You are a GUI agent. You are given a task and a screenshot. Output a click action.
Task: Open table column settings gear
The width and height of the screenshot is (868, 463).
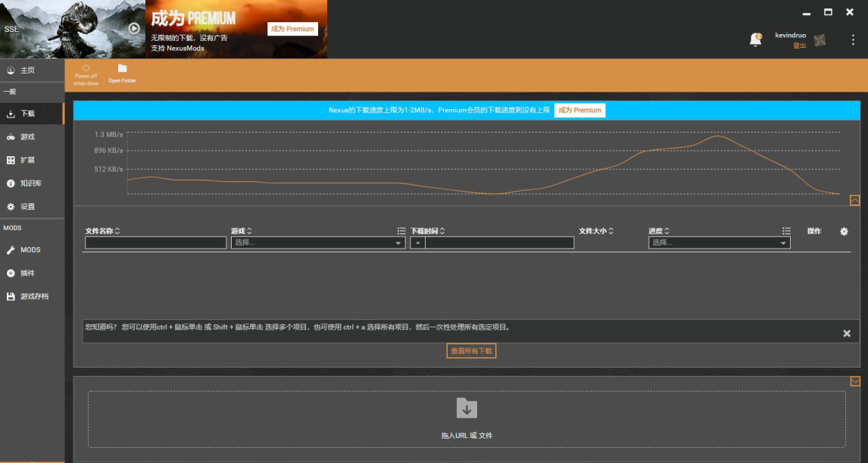click(x=844, y=232)
